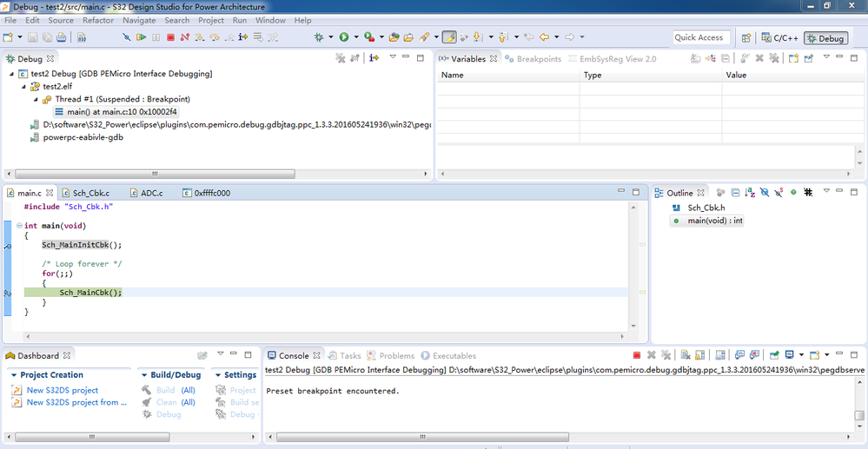Click the Quick Access input field
Screen dimensions: 868x449
[x=701, y=37]
